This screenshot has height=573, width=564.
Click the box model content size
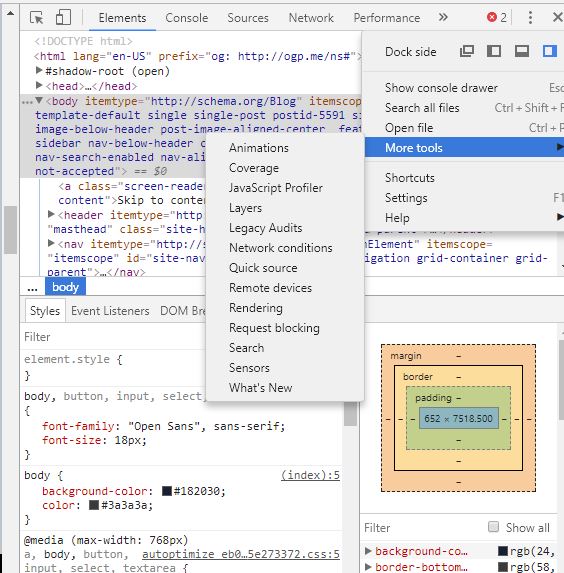pyautogui.click(x=458, y=418)
